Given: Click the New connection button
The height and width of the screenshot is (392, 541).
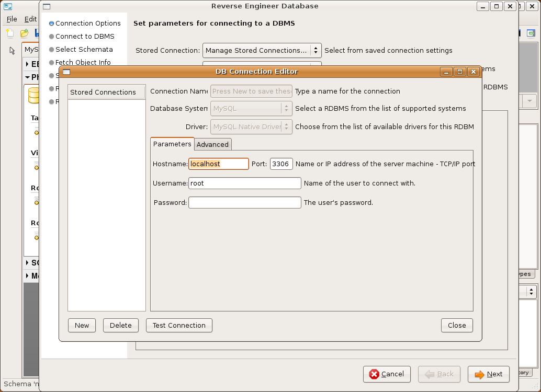Looking at the screenshot, I should click(x=82, y=325).
